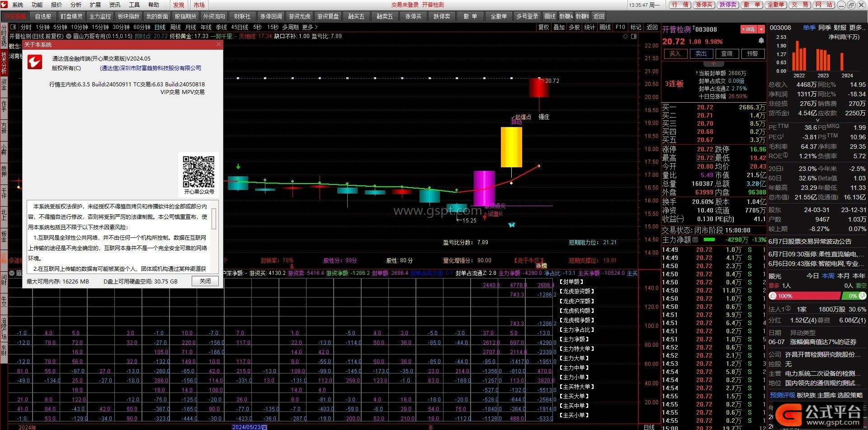Click the About dialog text scrollbar

click(214, 219)
